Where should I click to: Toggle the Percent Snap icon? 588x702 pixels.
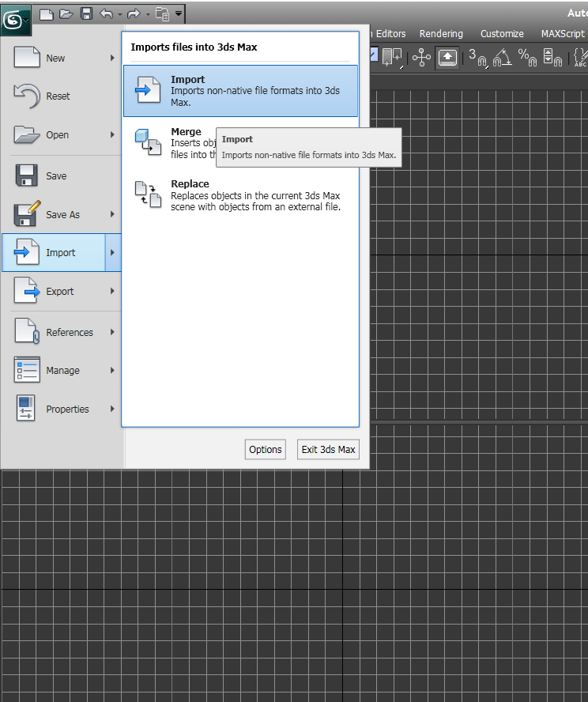527,58
